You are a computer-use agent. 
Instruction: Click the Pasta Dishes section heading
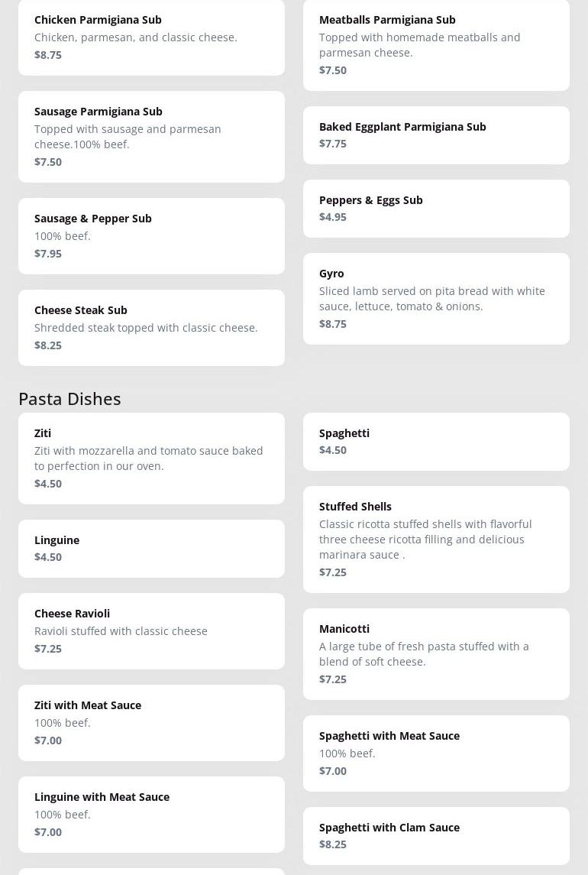tap(69, 398)
